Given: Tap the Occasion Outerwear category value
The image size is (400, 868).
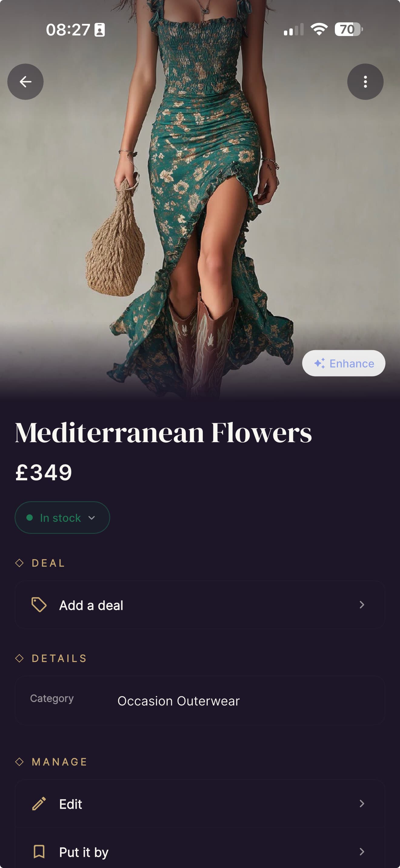Looking at the screenshot, I should click(178, 701).
